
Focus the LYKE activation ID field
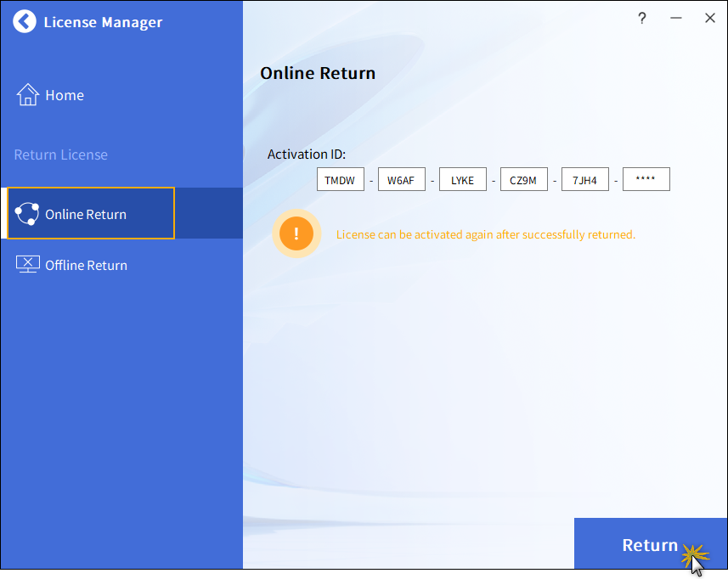point(463,180)
